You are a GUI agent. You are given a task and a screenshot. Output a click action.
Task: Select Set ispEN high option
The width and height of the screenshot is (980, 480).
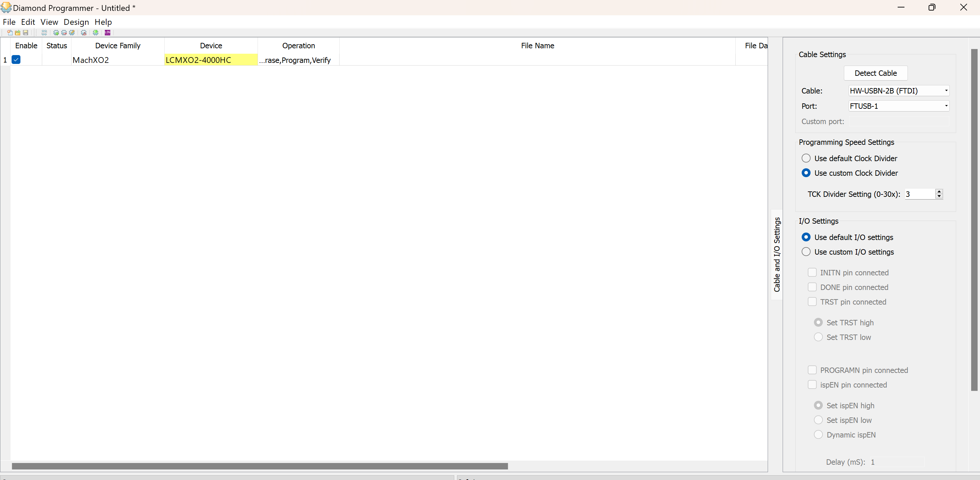pos(818,406)
